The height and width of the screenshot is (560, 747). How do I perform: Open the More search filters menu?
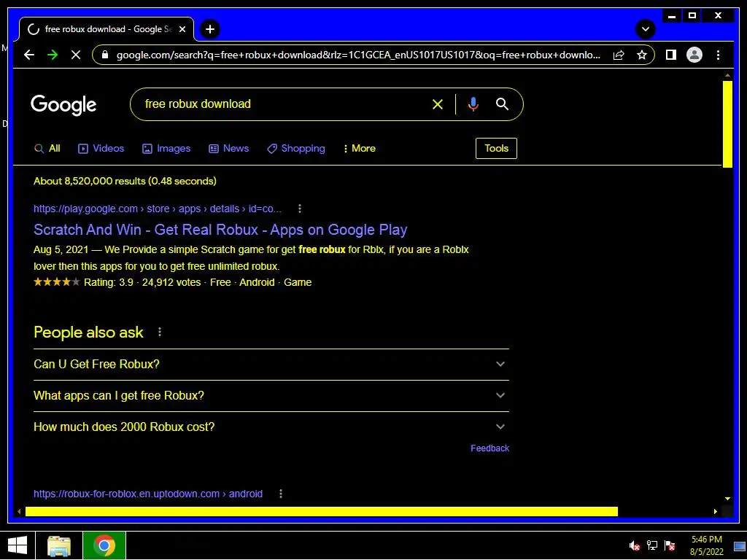[359, 149]
